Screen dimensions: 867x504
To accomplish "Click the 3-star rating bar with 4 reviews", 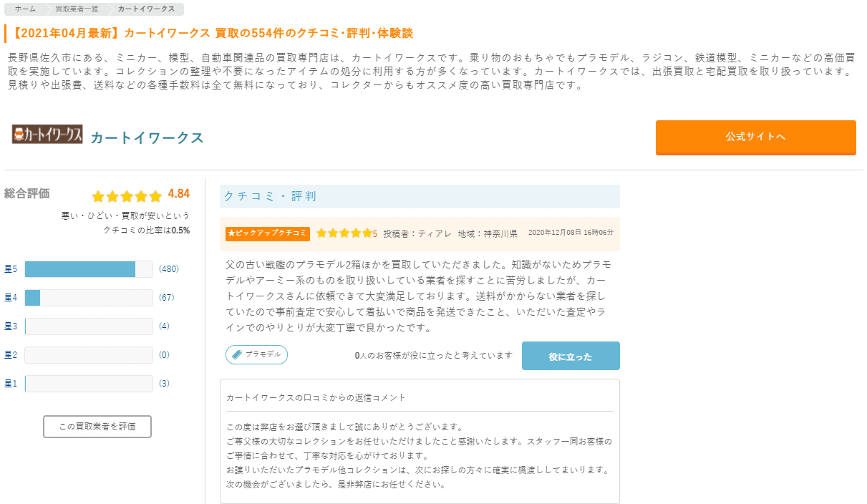I will [x=89, y=326].
